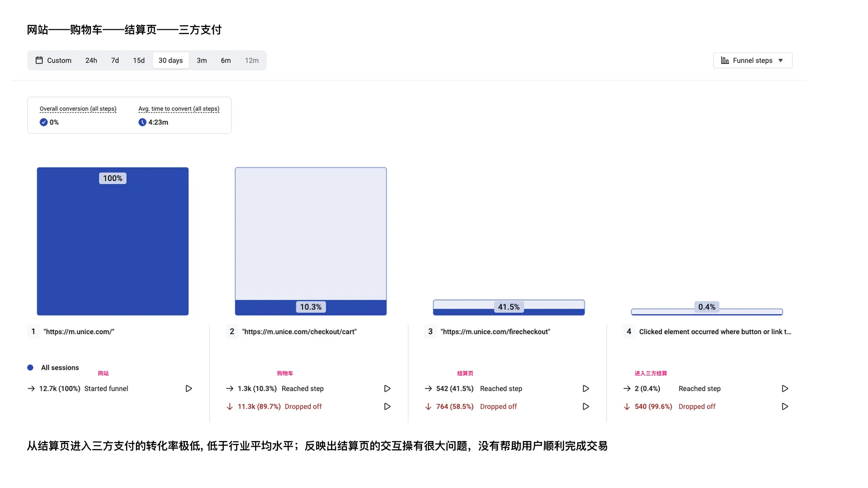This screenshot has height=488, width=868.
Task: Click down arrow icon before 11.3k (89.7%)
Action: (230, 407)
